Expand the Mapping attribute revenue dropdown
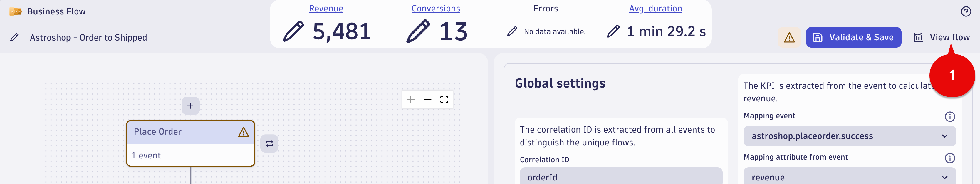The width and height of the screenshot is (980, 184). tap(850, 177)
